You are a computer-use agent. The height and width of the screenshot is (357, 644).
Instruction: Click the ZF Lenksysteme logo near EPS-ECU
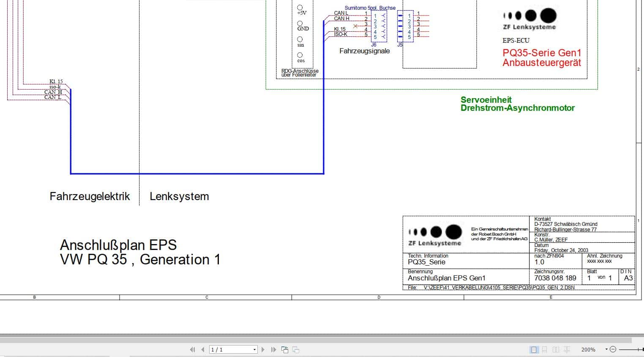click(x=530, y=19)
